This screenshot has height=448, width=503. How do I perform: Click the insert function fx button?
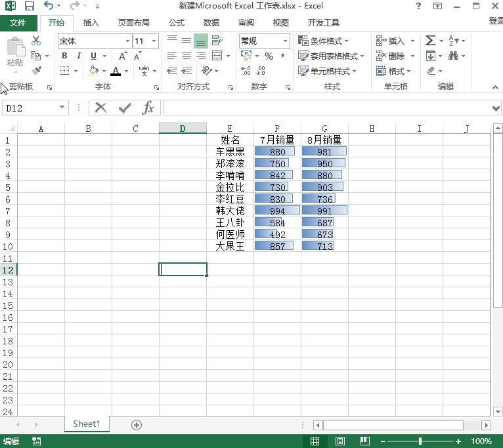click(148, 108)
